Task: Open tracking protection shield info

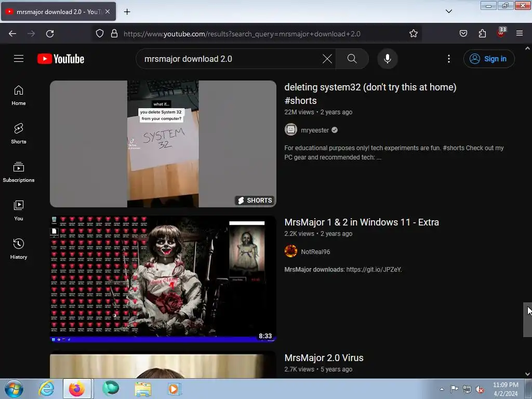Action: tap(99, 34)
